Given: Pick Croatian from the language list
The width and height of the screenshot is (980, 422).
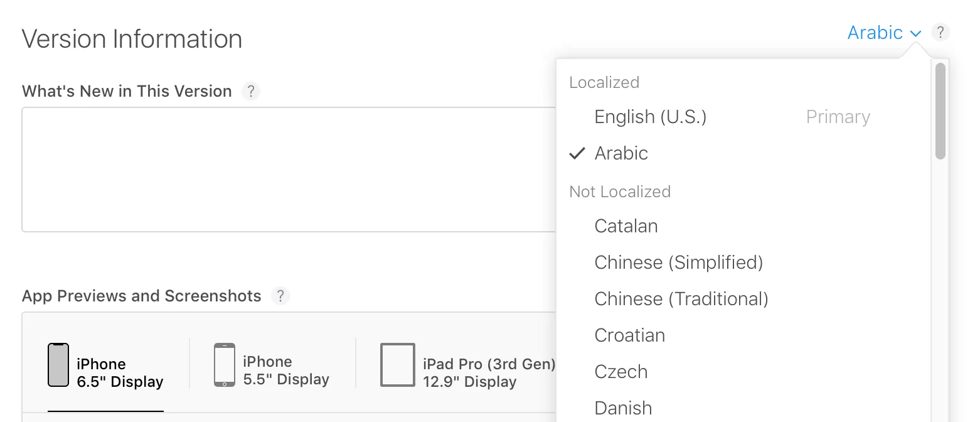Looking at the screenshot, I should pos(629,335).
